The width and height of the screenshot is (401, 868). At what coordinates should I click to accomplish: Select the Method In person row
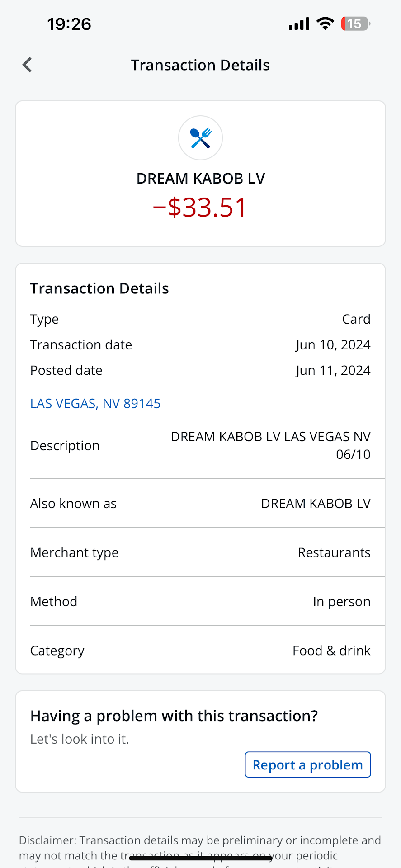click(x=200, y=602)
